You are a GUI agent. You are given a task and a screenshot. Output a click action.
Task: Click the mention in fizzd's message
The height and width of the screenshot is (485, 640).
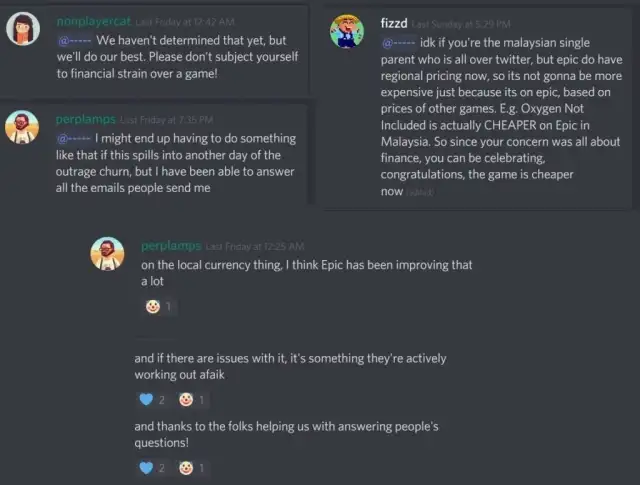[x=398, y=42]
